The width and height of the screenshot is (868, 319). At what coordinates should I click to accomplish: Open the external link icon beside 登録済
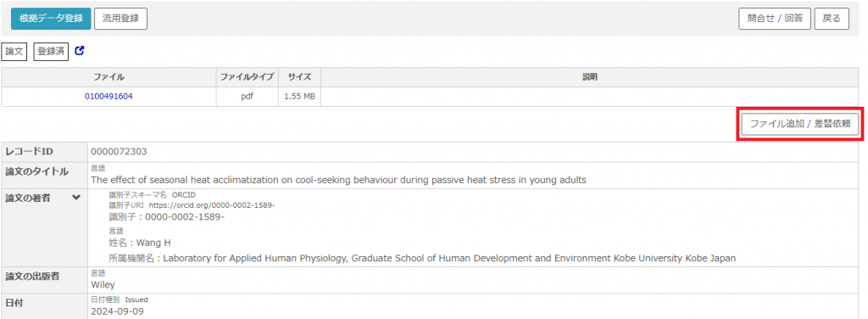click(80, 51)
